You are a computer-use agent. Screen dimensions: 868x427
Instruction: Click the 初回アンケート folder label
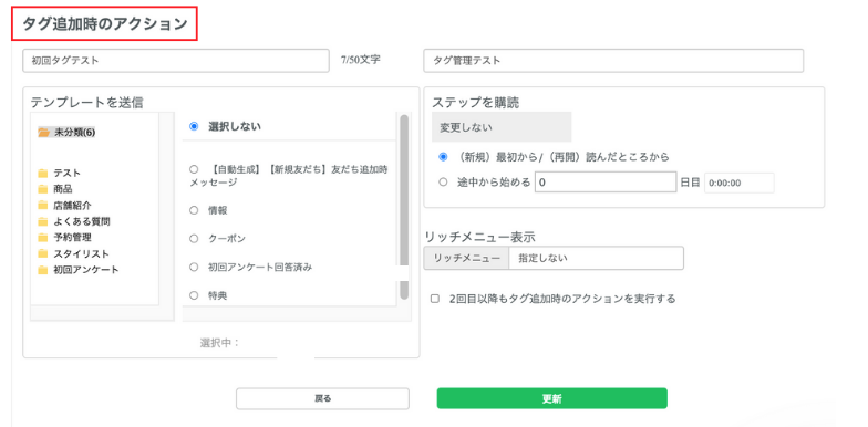click(x=86, y=270)
